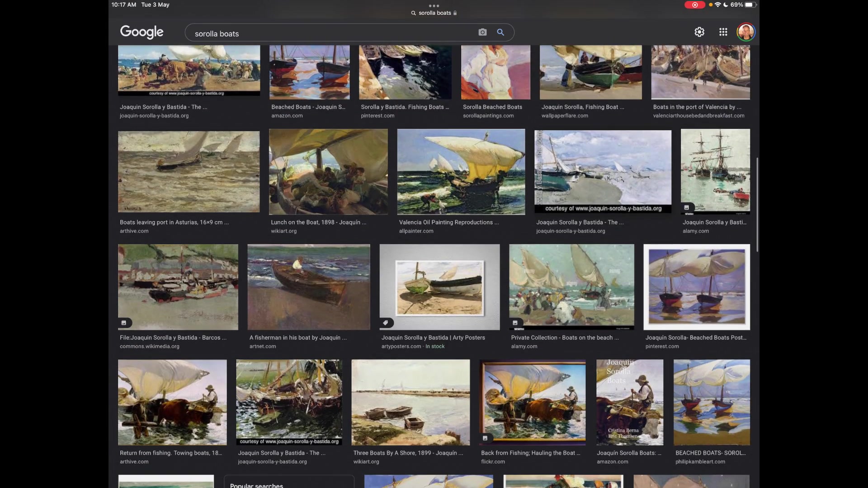Click valenciarthousebedandbreakfast.com source link
The width and height of the screenshot is (868, 488).
698,116
